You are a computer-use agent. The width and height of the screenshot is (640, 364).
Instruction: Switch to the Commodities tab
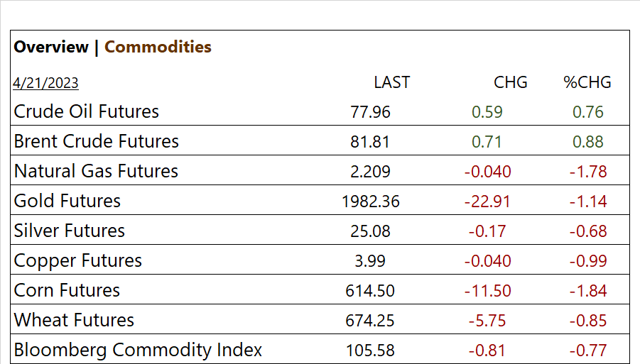[x=158, y=47]
